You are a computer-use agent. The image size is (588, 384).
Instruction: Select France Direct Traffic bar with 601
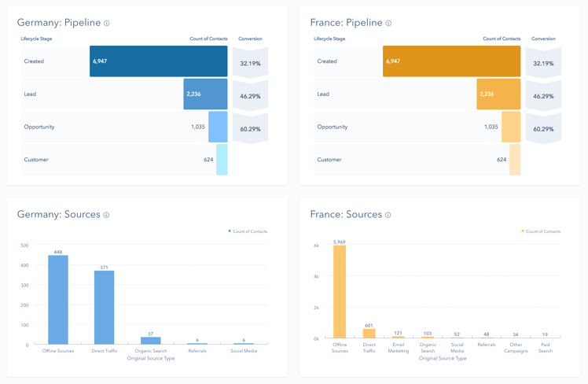[369, 334]
